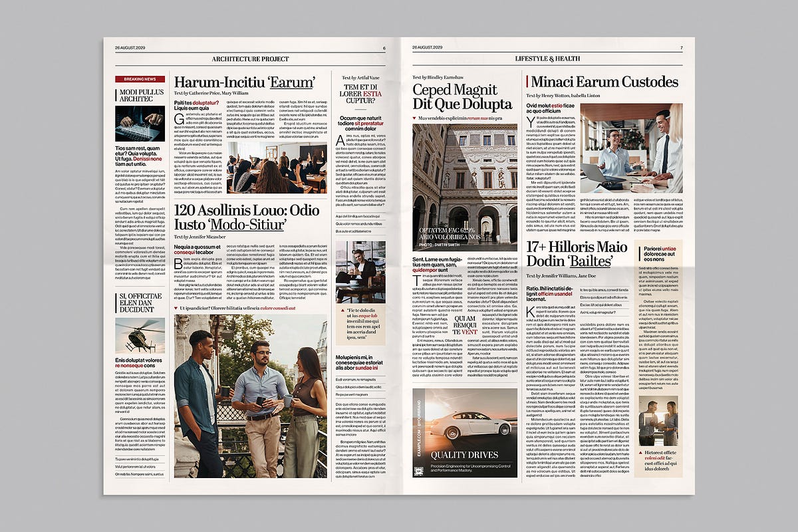Click the "QUALITY DRIVES" car advertisement
Image resolution: width=798 pixels, height=532 pixels.
pyautogui.click(x=465, y=432)
